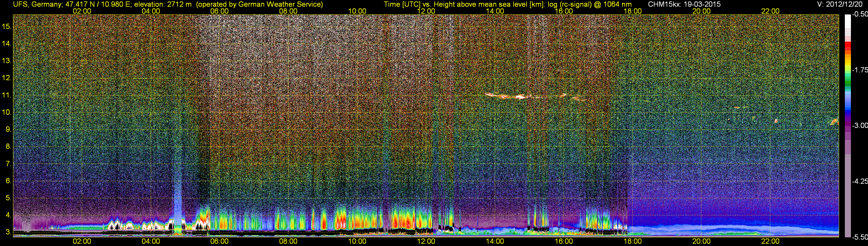
Task: Click '(operated by German Weather Service)' text
Action: coord(260,4)
